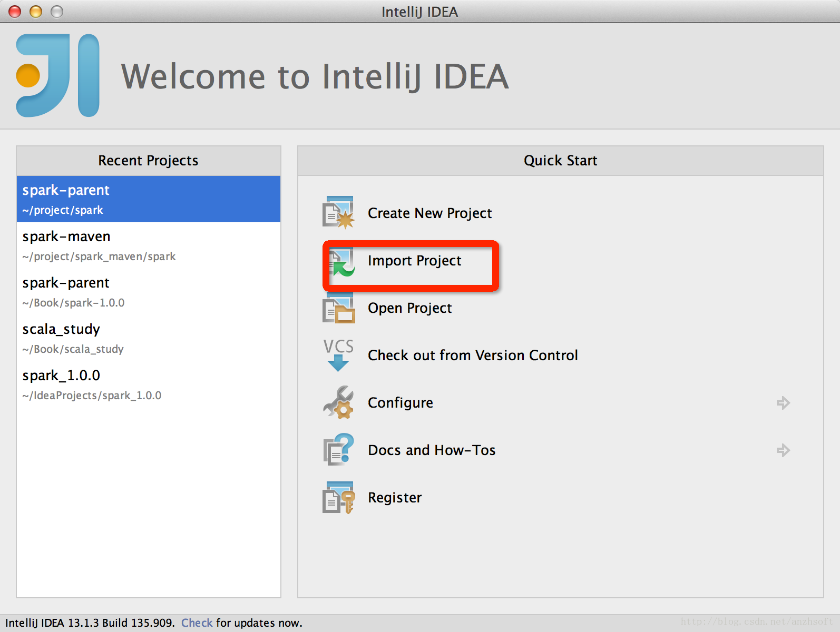Click the Register key icon

click(x=338, y=498)
